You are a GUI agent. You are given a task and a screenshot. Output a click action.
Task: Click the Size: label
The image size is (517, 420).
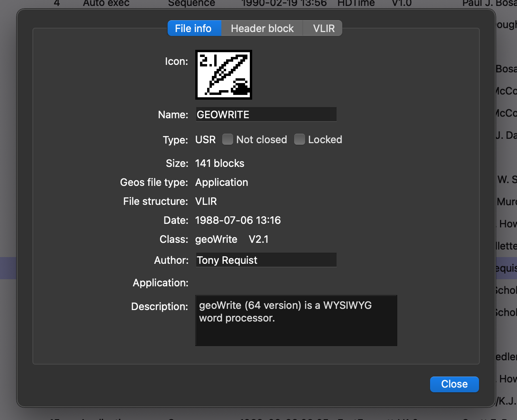[177, 163]
